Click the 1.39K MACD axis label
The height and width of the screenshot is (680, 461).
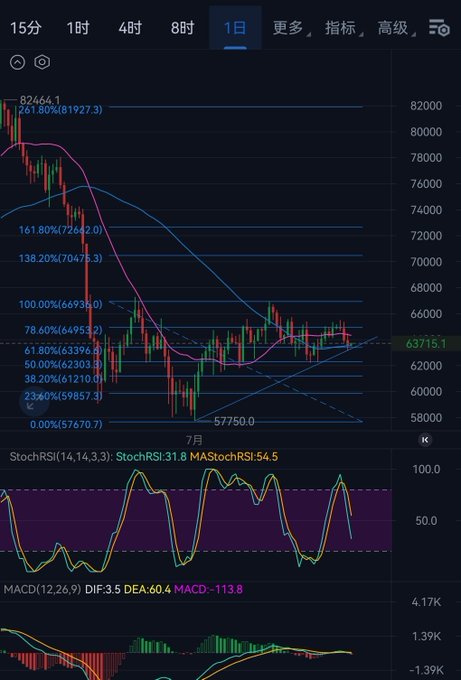click(426, 636)
